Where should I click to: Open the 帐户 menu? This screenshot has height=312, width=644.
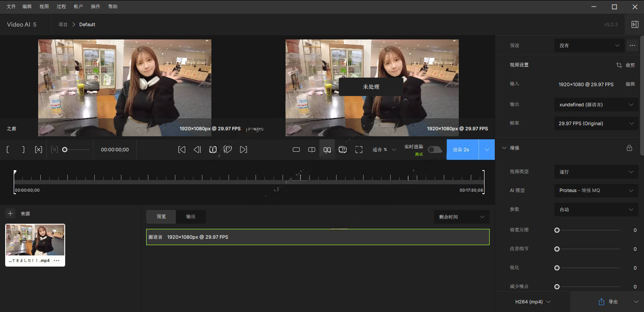(x=78, y=6)
